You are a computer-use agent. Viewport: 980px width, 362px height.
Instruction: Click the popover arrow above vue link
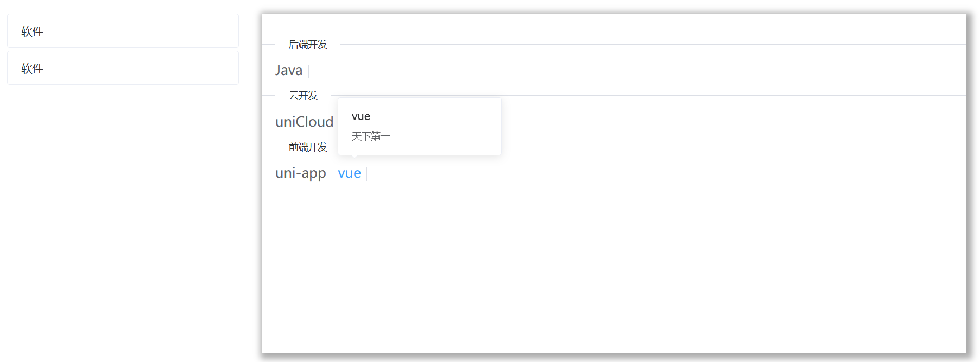[355, 157]
